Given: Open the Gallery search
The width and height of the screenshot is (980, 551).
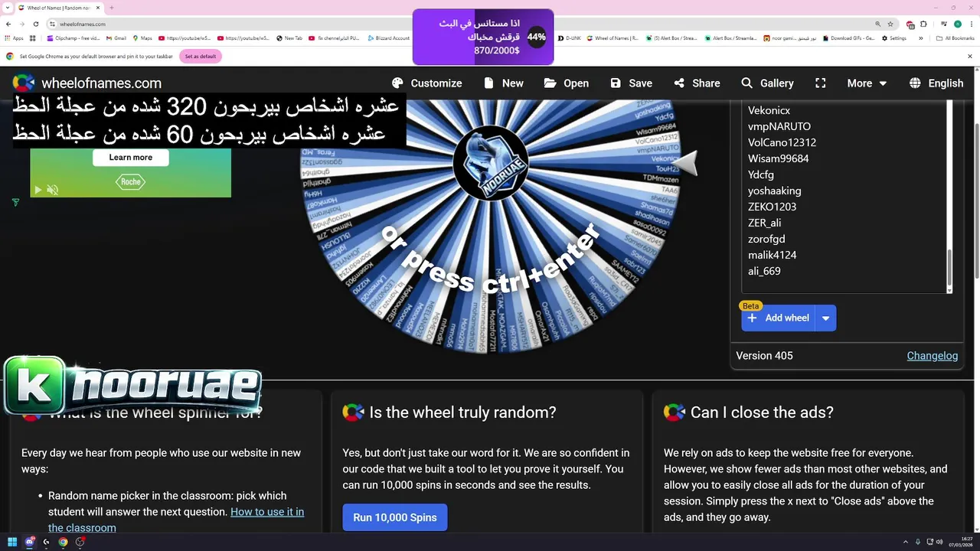Looking at the screenshot, I should [x=767, y=83].
